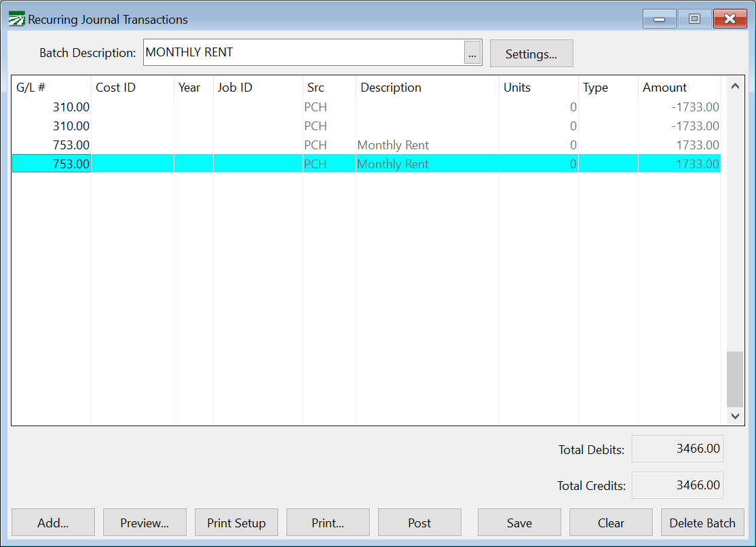Click inside the Batch Description field
Screen dimensions: 756x547
[303, 53]
